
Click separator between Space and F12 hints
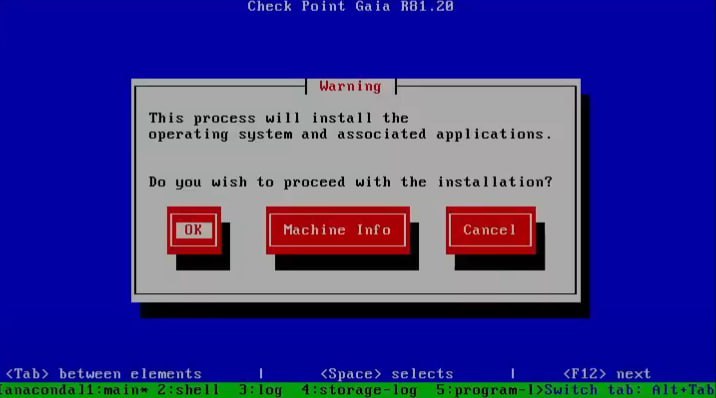pyautogui.click(x=513, y=374)
